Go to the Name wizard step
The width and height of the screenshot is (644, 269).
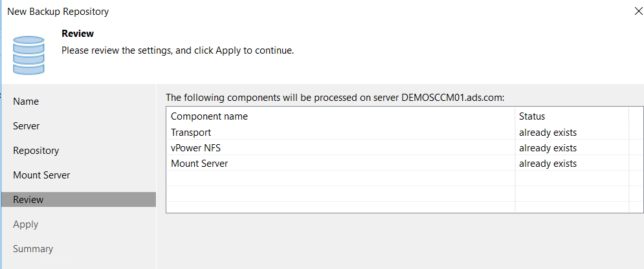coord(26,102)
